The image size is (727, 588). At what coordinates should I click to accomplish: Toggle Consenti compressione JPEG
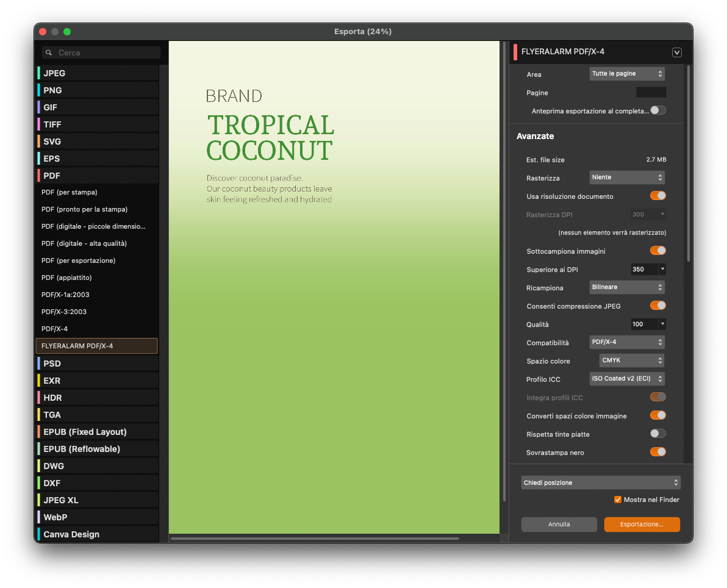[x=658, y=306]
